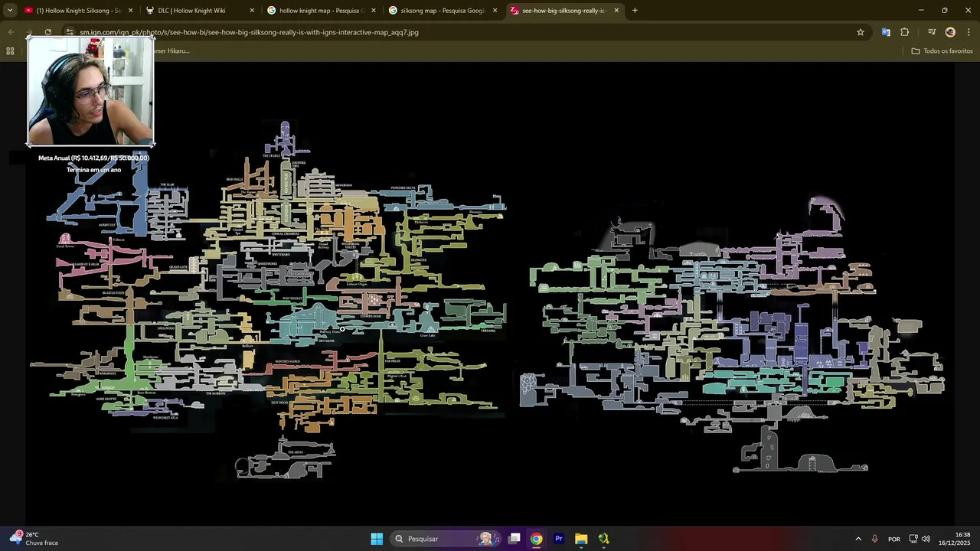This screenshot has width=980, height=551.
Task: Click the streamer webcam overlay
Action: 90,90
